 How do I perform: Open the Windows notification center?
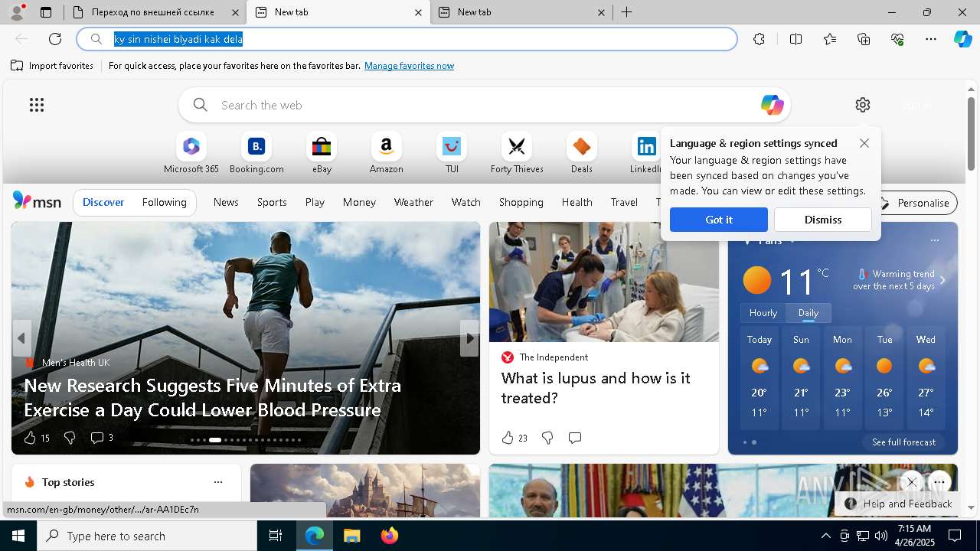click(955, 536)
